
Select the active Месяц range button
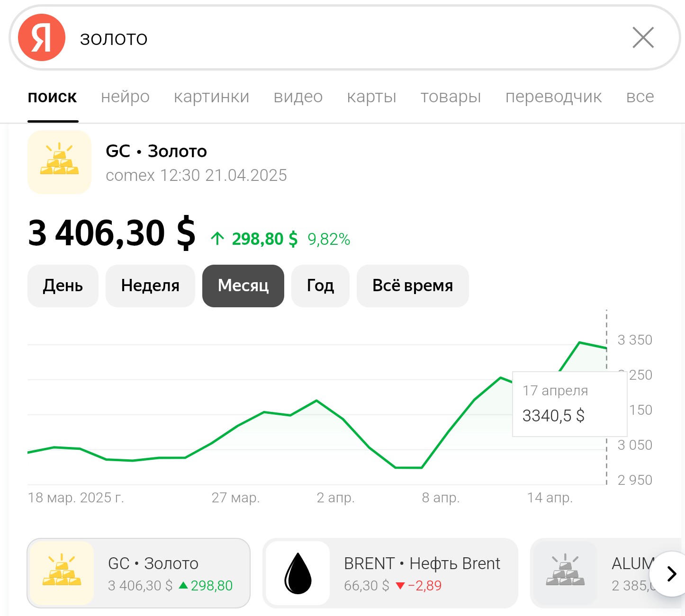tap(243, 286)
